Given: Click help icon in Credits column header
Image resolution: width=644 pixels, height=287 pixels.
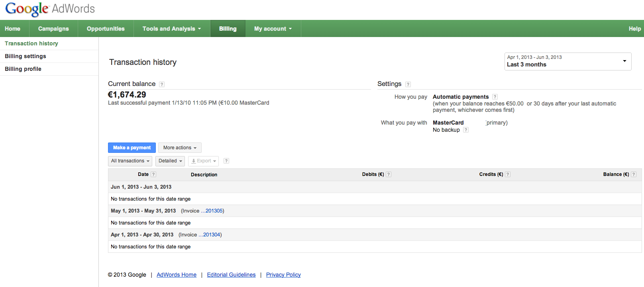Looking at the screenshot, I should tap(508, 174).
